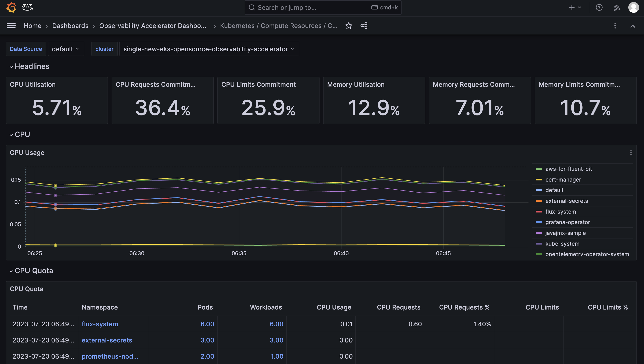Go to Dashboards breadcrumb
Viewport: 644px width, 364px height.
pyautogui.click(x=70, y=26)
